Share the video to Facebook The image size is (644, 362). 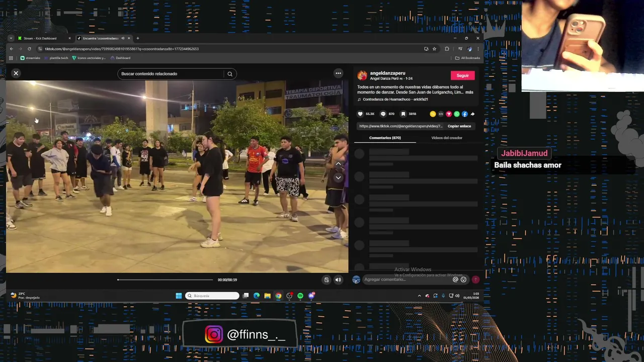click(465, 114)
